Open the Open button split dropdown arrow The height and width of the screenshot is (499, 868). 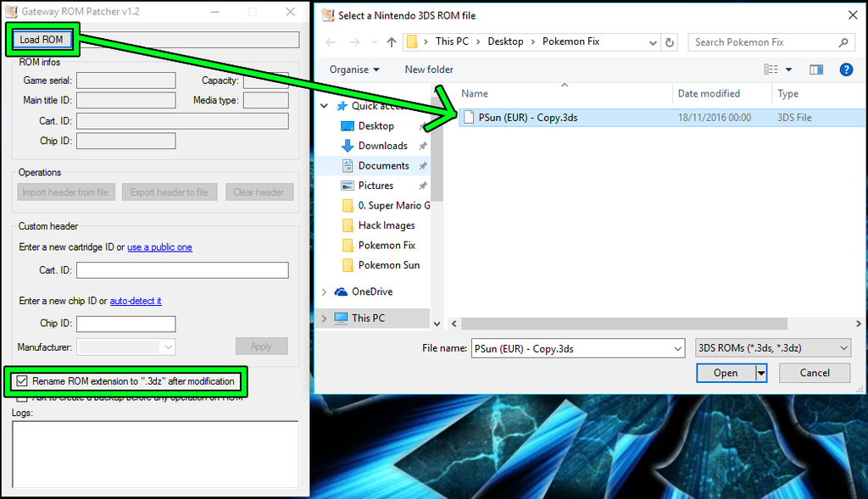(x=761, y=373)
